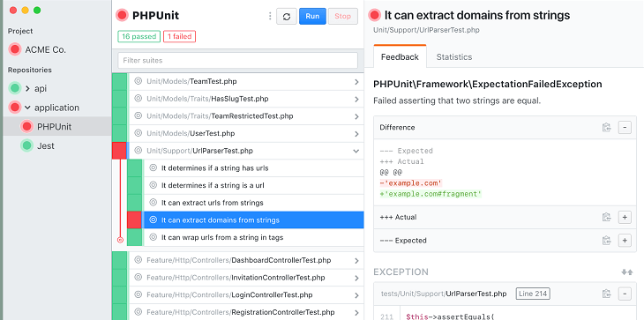Click the target icon beside 'It can extract urls from strings'
The height and width of the screenshot is (320, 644).
point(154,203)
